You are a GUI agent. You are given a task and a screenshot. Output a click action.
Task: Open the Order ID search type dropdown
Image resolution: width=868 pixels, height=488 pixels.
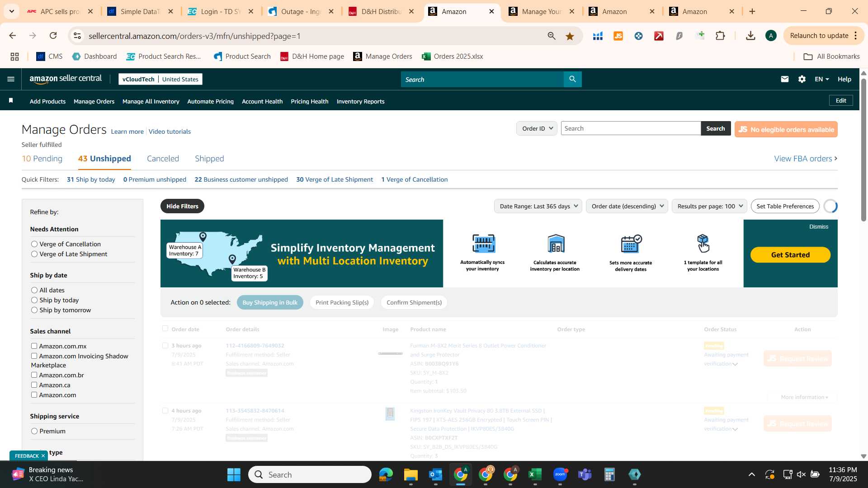537,128
